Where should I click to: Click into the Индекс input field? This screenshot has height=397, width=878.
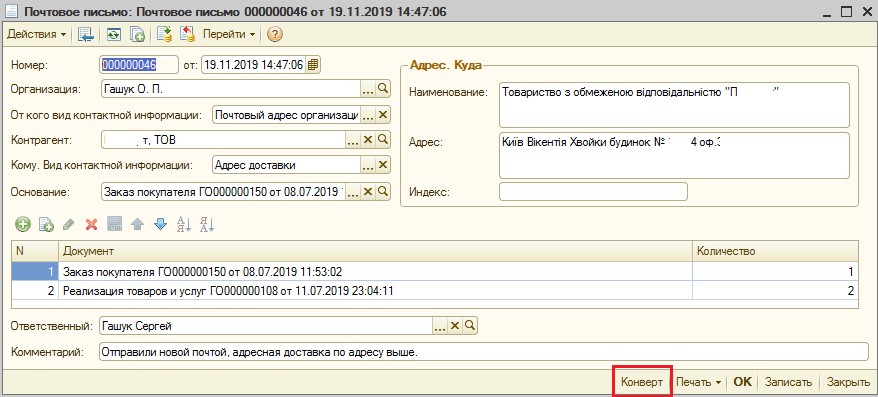click(x=593, y=192)
